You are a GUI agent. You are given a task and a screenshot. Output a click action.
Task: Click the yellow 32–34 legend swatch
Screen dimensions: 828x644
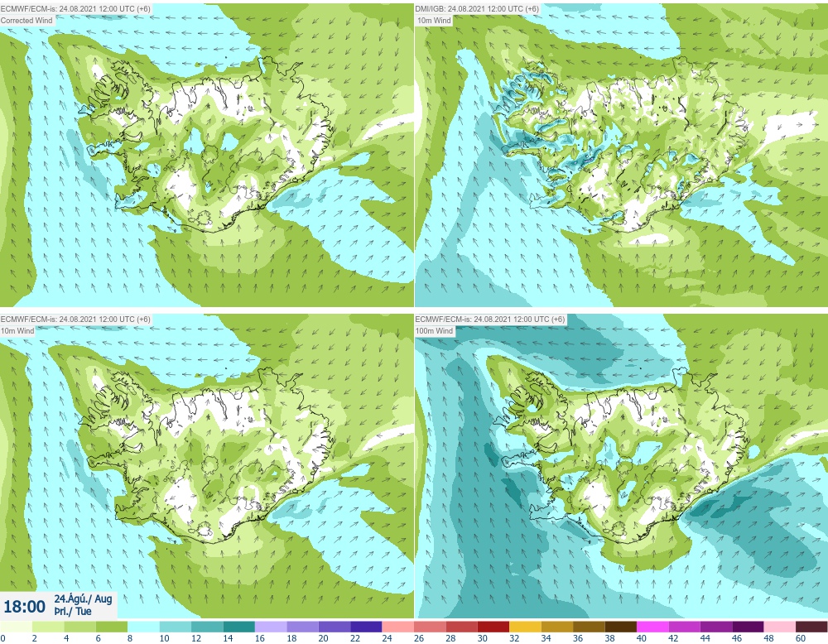pyautogui.click(x=526, y=627)
